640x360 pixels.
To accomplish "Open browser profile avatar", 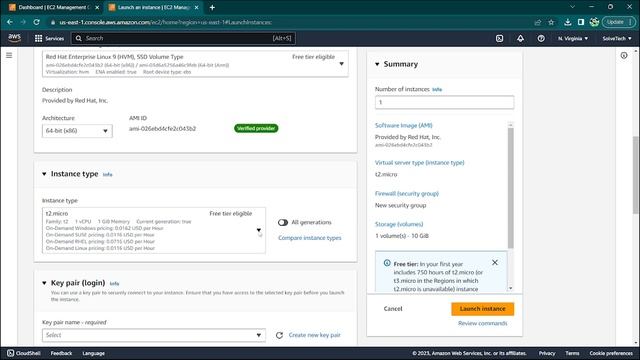I will click(594, 22).
